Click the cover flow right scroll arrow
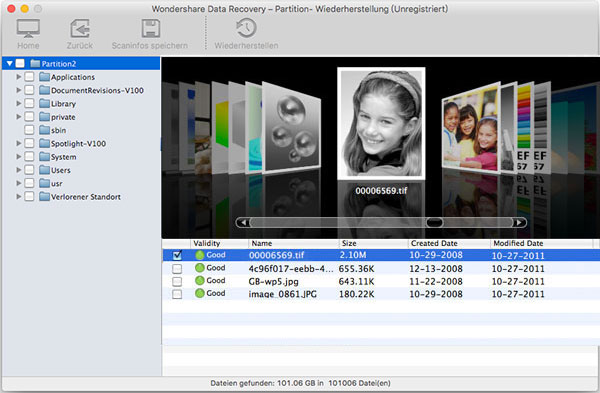600x393 pixels. pos(519,222)
